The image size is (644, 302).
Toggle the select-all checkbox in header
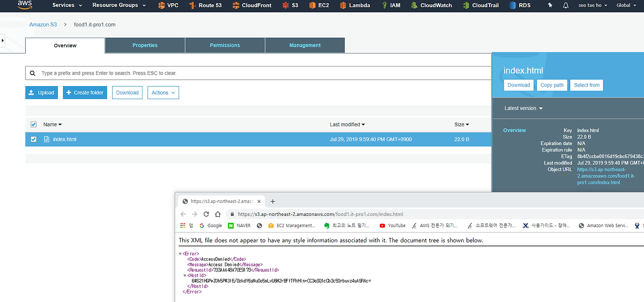click(x=34, y=124)
